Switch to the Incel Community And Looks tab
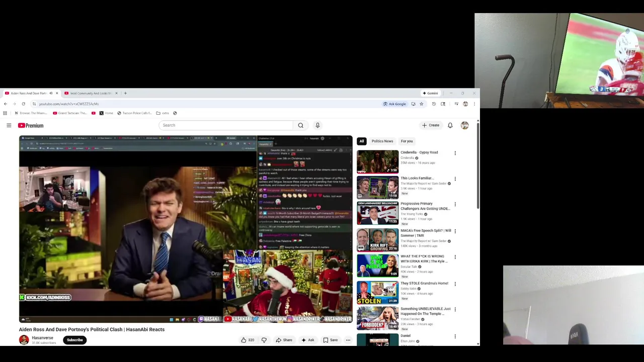Screen dimensions: 644x362 [91, 93]
